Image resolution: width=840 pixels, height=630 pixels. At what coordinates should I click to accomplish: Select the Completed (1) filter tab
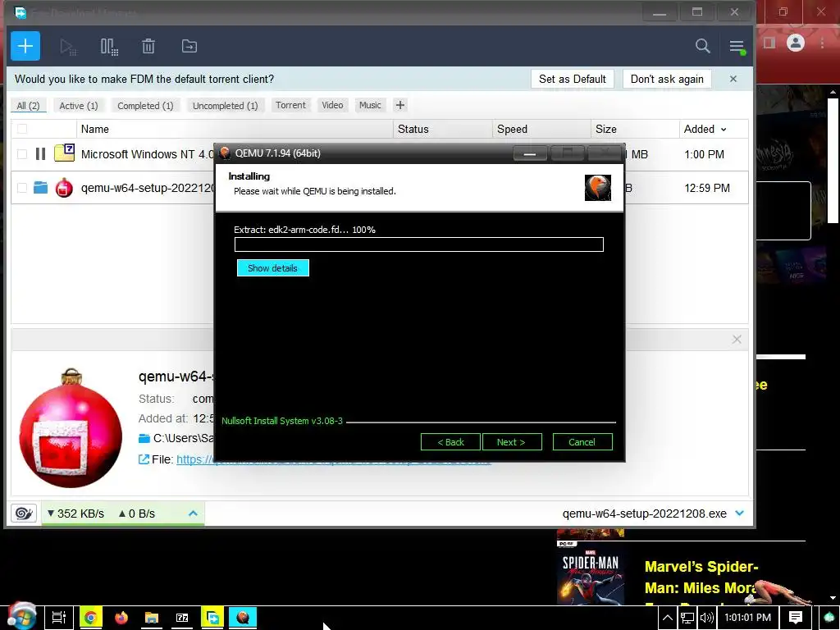tap(146, 106)
